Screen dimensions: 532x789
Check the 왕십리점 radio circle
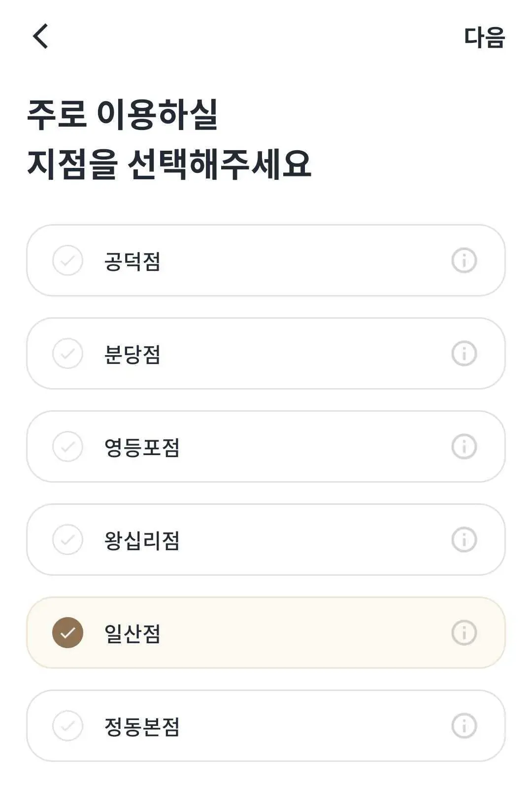click(x=67, y=540)
